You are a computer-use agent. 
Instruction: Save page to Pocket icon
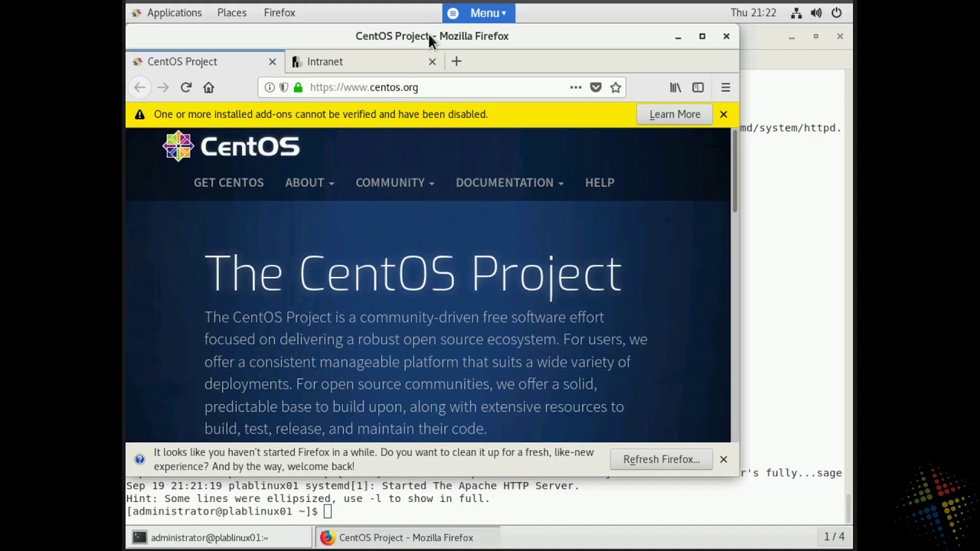[596, 87]
